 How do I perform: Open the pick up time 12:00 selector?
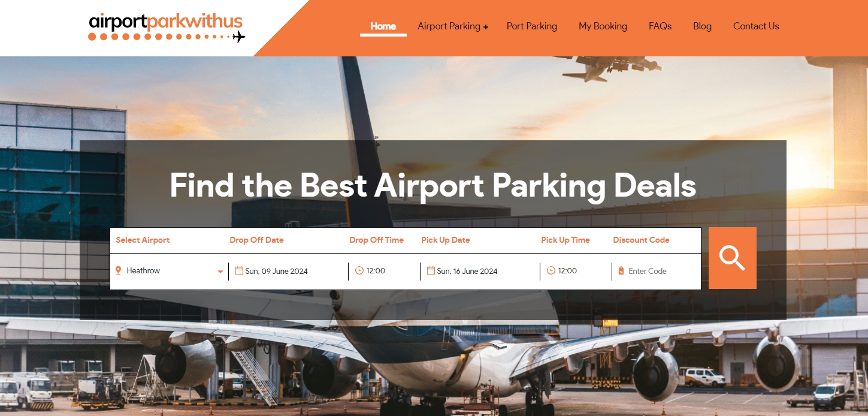click(x=576, y=271)
